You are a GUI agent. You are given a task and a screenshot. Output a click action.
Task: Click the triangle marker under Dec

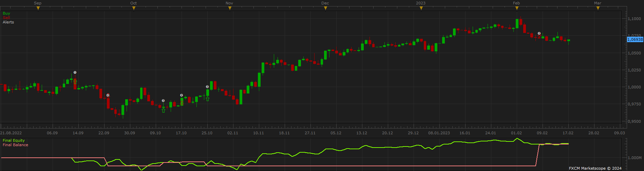tap(325, 8)
